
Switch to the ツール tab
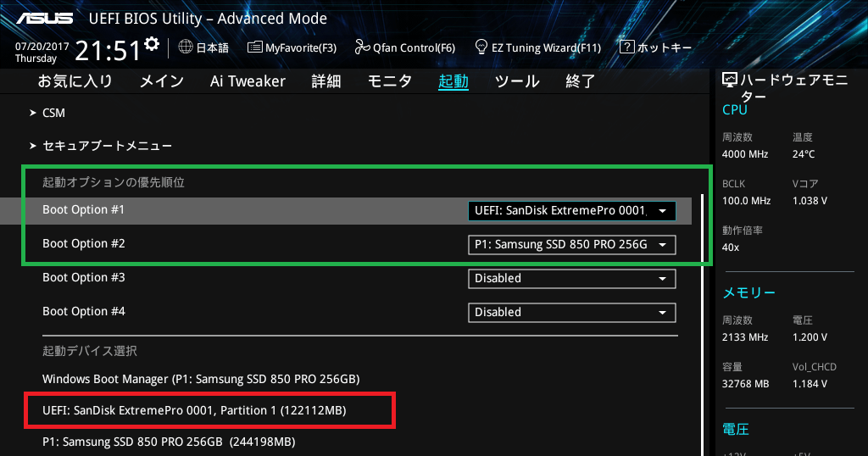tap(516, 81)
